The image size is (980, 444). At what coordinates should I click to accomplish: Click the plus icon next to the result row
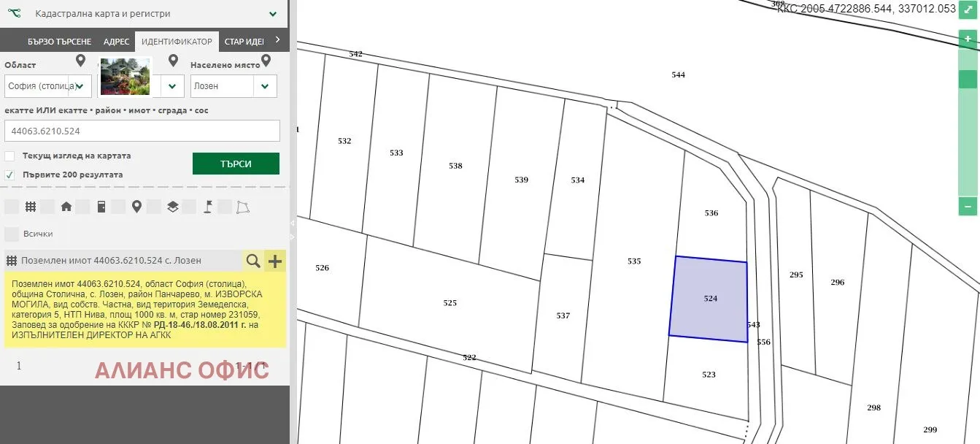274,260
